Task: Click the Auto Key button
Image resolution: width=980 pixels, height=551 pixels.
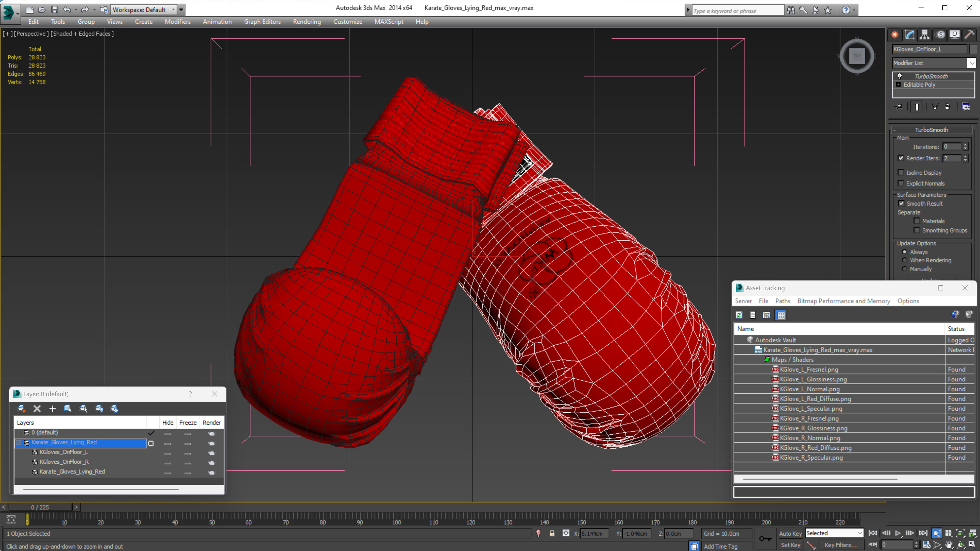Action: (x=790, y=533)
